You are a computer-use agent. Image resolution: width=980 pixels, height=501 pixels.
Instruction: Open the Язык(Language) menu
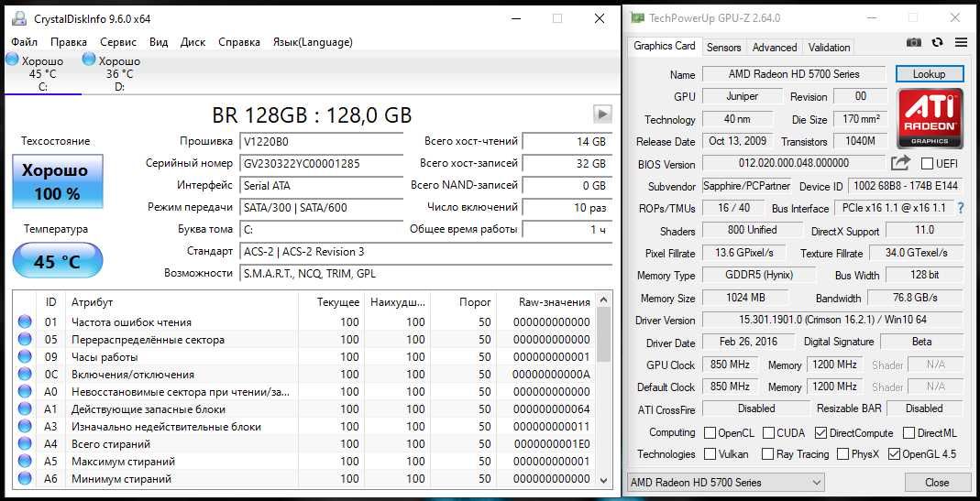313,42
